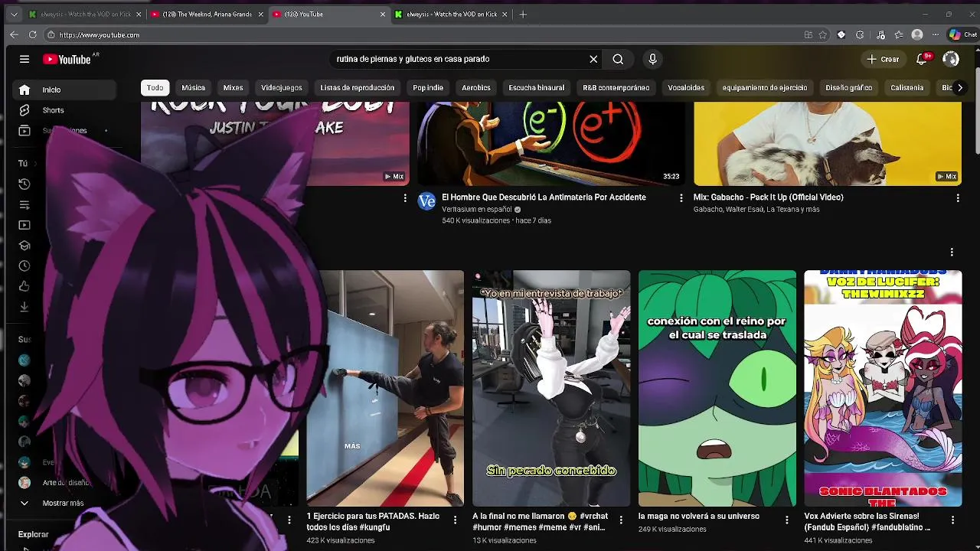This screenshot has width=980, height=551.
Task: Bookmark this page with the star icon
Action: click(823, 34)
